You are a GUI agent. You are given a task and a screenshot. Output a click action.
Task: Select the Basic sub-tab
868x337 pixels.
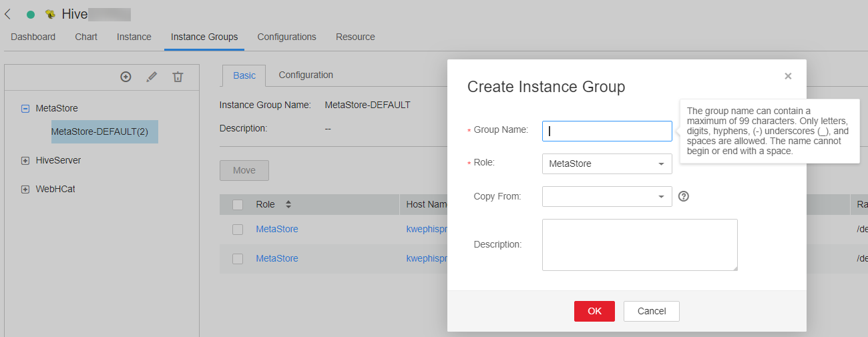coord(244,75)
